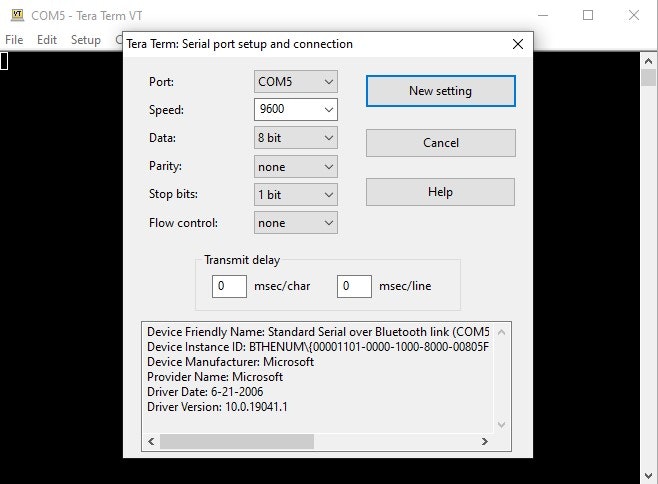Click terminal window scroll down arrow
Screen dimensions: 658x484
[649, 476]
